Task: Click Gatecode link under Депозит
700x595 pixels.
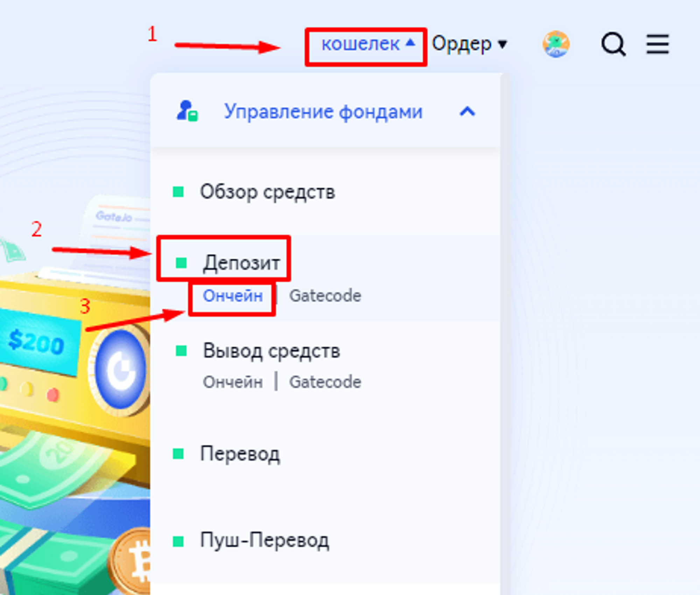Action: pos(325,296)
